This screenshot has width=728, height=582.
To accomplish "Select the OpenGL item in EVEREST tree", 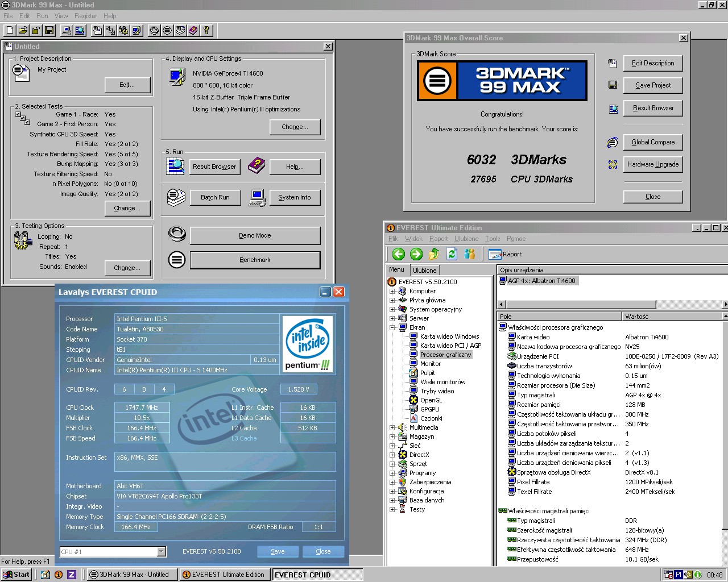I will click(x=431, y=400).
